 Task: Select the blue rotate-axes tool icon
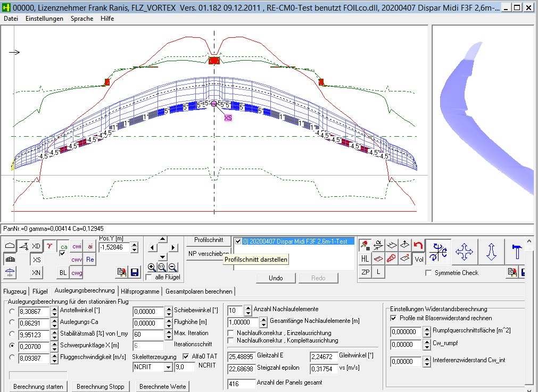pyautogui.click(x=437, y=252)
